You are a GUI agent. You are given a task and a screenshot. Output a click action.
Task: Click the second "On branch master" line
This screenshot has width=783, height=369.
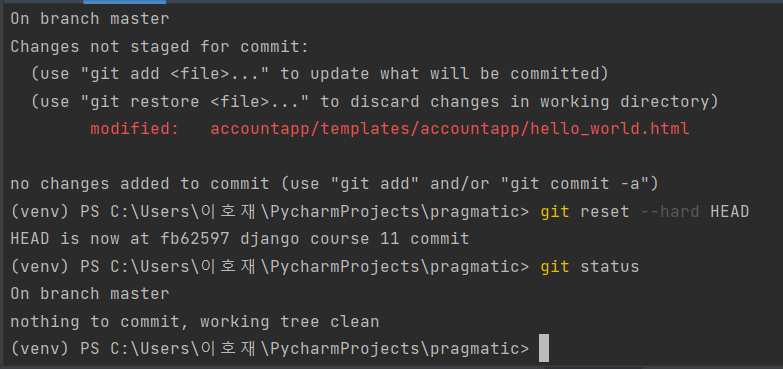pyautogui.click(x=90, y=294)
